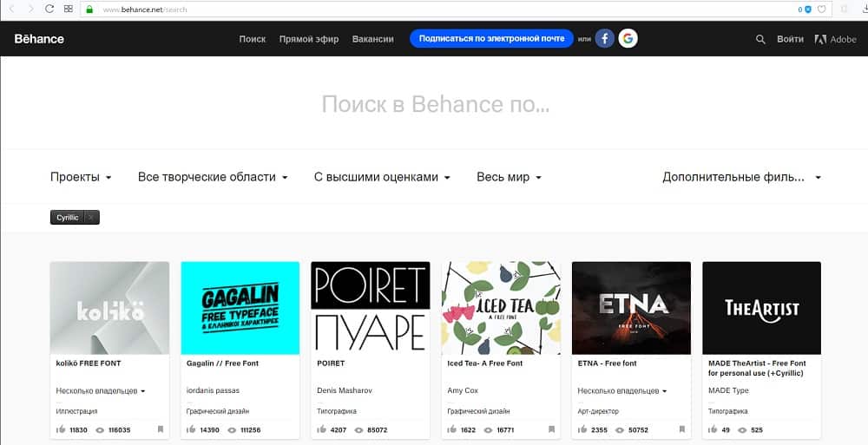The image size is (868, 445).
Task: Expand Дополнительные фильтры dropdown
Action: pyautogui.click(x=742, y=177)
